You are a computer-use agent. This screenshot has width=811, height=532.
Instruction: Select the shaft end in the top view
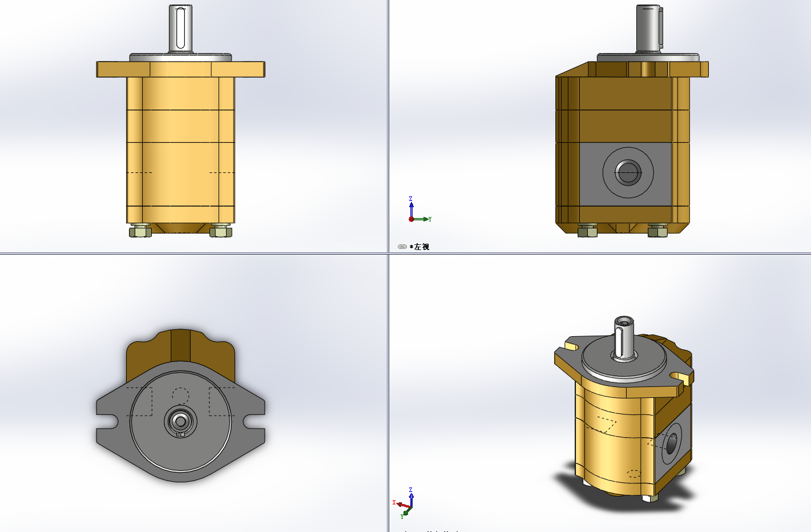[180, 421]
